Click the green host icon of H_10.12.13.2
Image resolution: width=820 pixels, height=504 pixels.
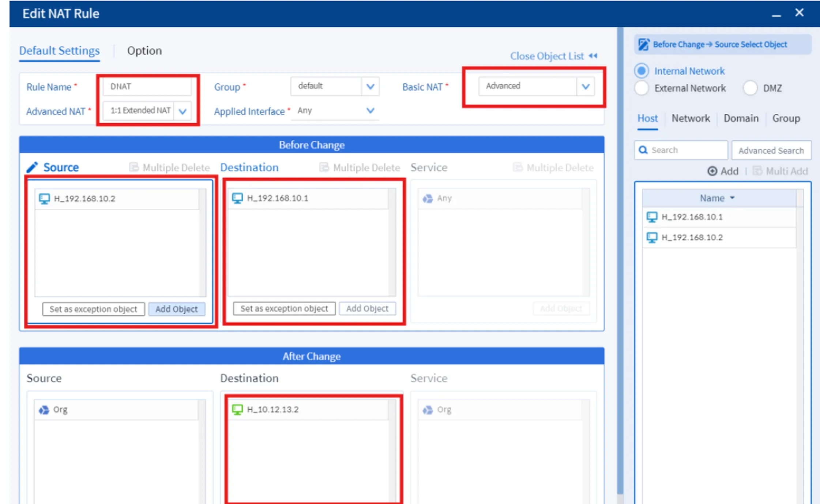[x=237, y=409]
